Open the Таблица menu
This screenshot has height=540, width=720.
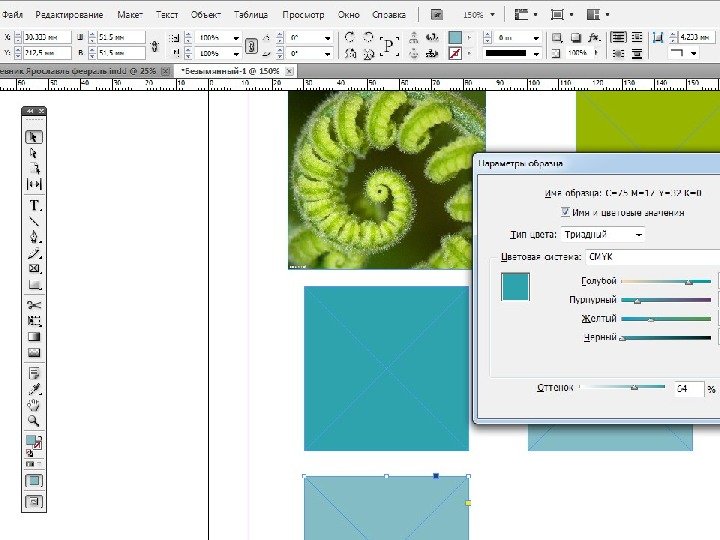(x=251, y=15)
